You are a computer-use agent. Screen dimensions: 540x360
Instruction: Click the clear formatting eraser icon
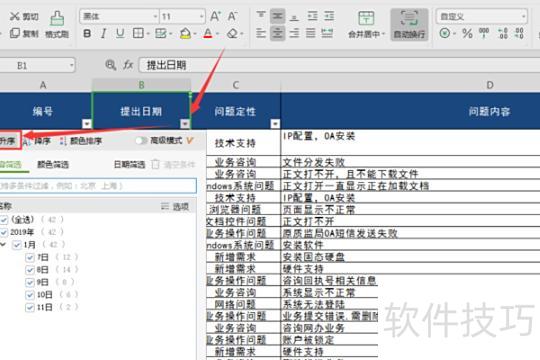point(232,33)
